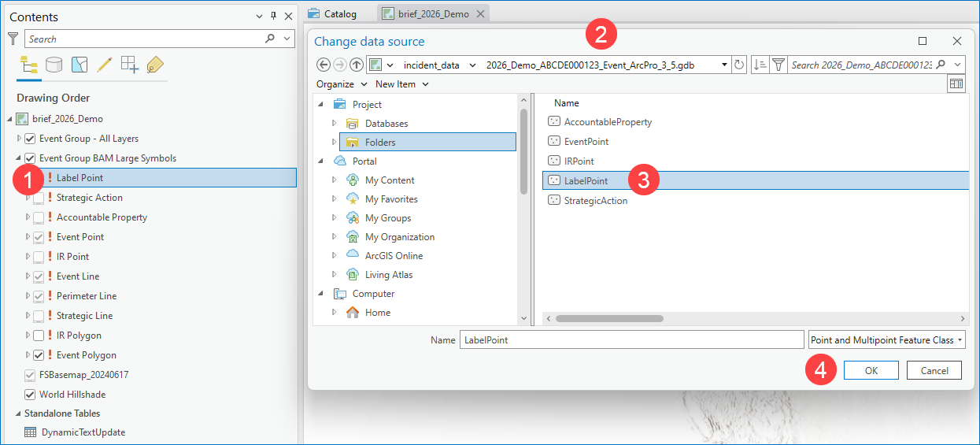Enable the IR Polygon layer checkbox
Viewport: 980px width, 445px height.
coord(39,336)
